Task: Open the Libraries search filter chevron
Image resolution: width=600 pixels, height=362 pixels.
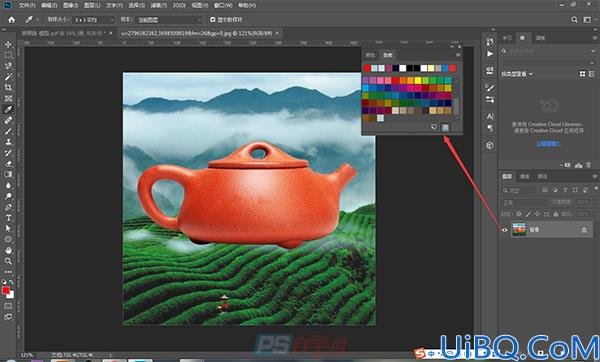Action: pos(593,51)
